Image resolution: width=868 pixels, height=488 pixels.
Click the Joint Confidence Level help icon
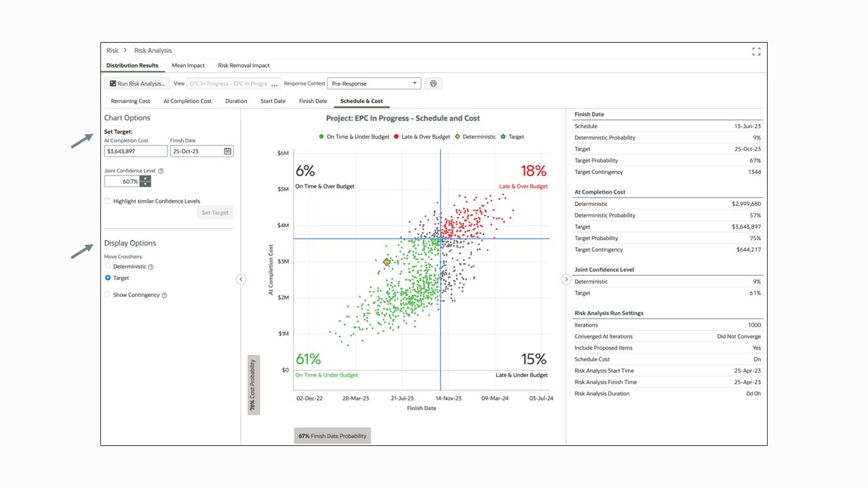[x=161, y=171]
